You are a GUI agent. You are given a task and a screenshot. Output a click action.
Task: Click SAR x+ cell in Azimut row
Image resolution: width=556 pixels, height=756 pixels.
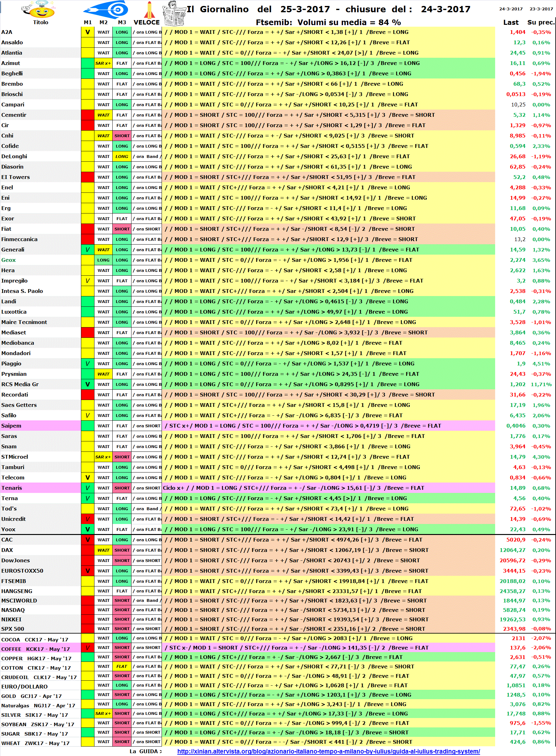pyautogui.click(x=103, y=63)
